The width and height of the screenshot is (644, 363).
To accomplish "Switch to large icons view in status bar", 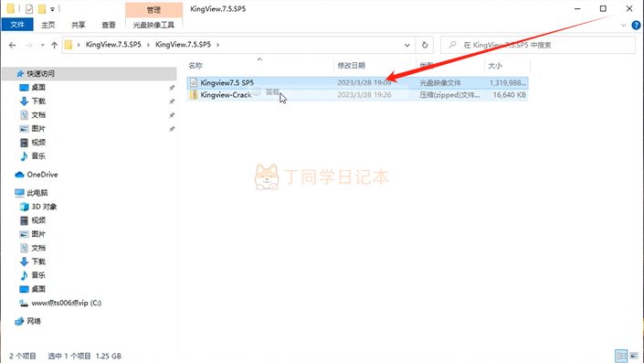I will (635, 356).
